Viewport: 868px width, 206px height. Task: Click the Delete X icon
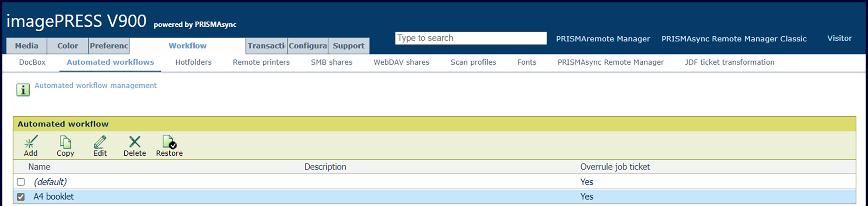point(135,142)
